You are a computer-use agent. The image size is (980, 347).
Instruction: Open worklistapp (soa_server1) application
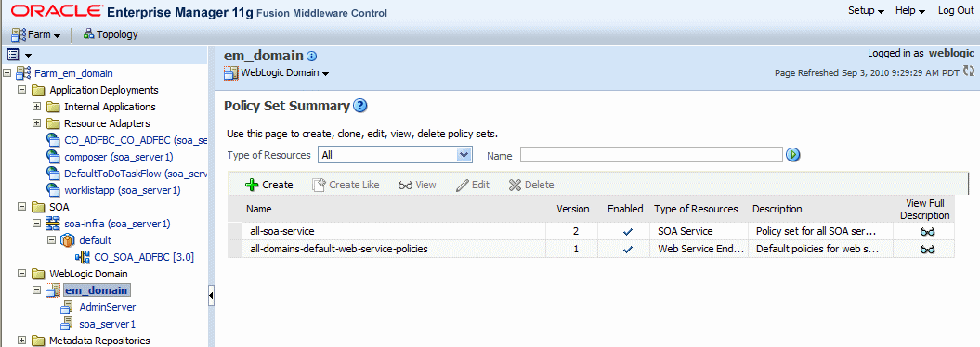pos(122,189)
